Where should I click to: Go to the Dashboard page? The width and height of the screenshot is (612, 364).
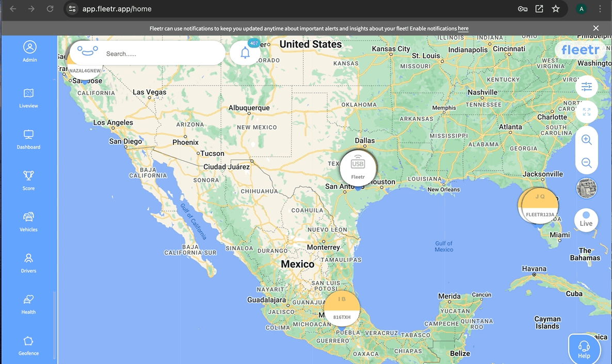28,139
